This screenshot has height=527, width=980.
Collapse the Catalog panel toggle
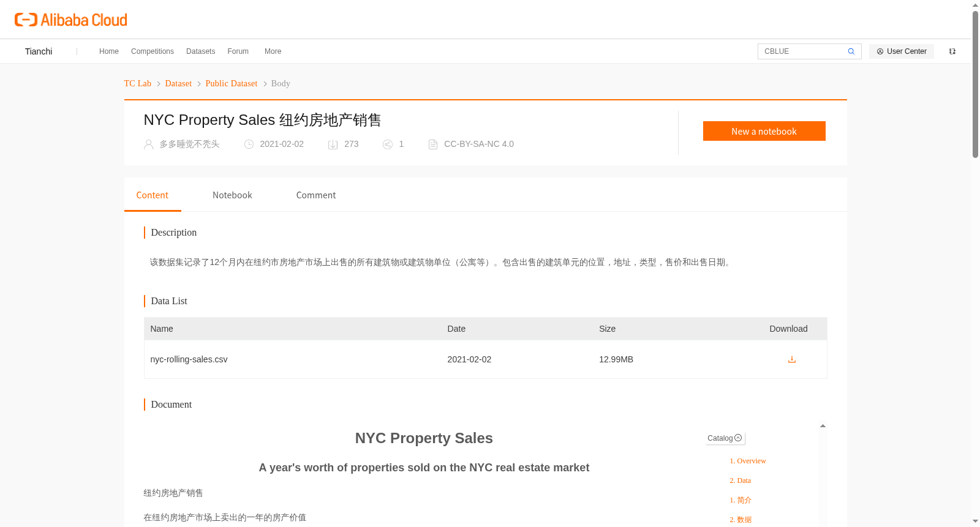(x=738, y=438)
